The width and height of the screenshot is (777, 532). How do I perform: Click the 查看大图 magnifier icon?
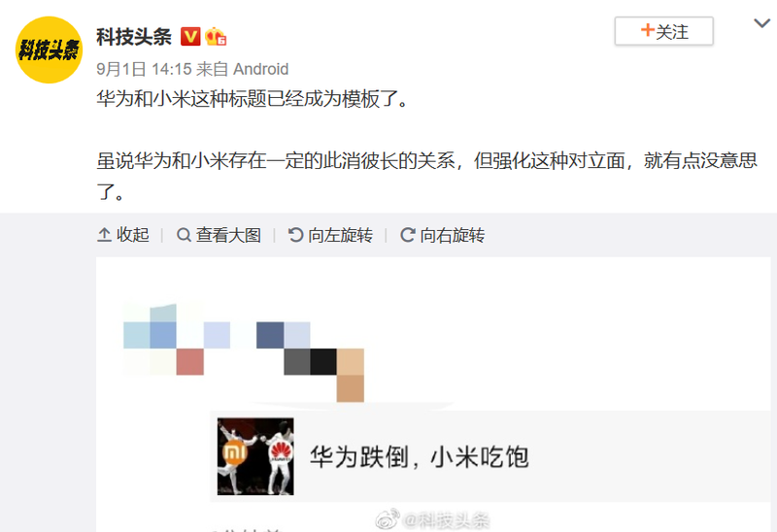pos(184,235)
